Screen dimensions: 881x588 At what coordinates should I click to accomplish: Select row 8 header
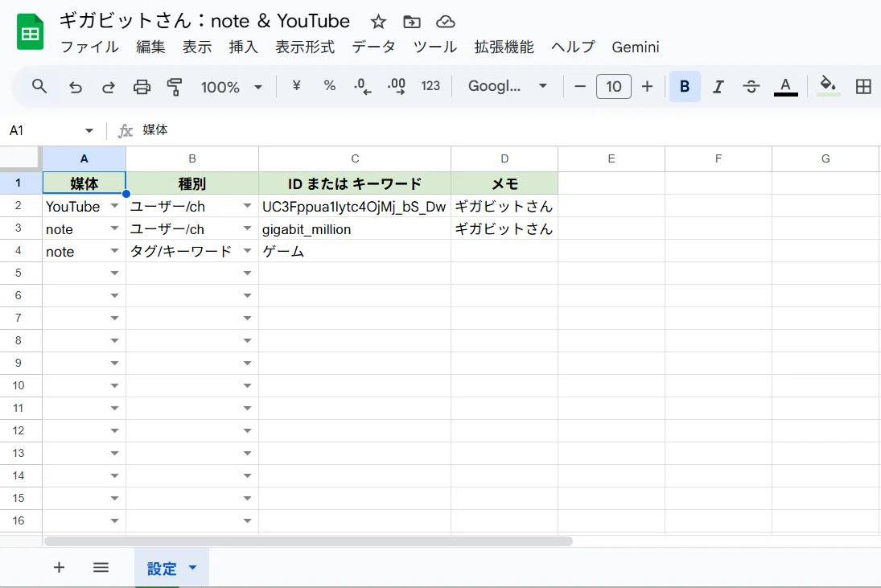(21, 340)
